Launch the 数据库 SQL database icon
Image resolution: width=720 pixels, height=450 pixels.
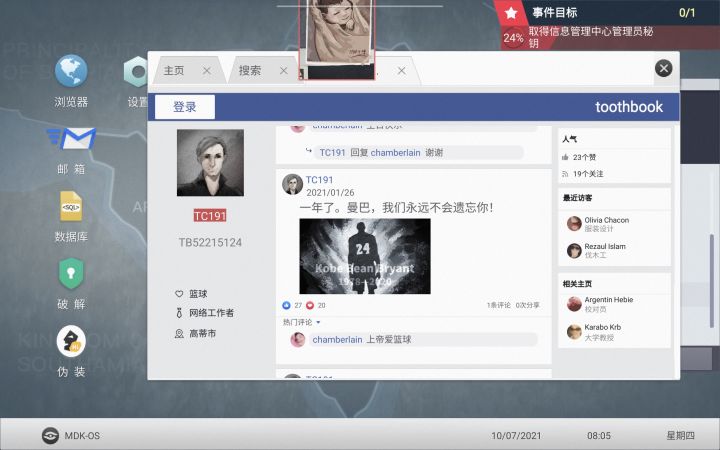pyautogui.click(x=71, y=206)
